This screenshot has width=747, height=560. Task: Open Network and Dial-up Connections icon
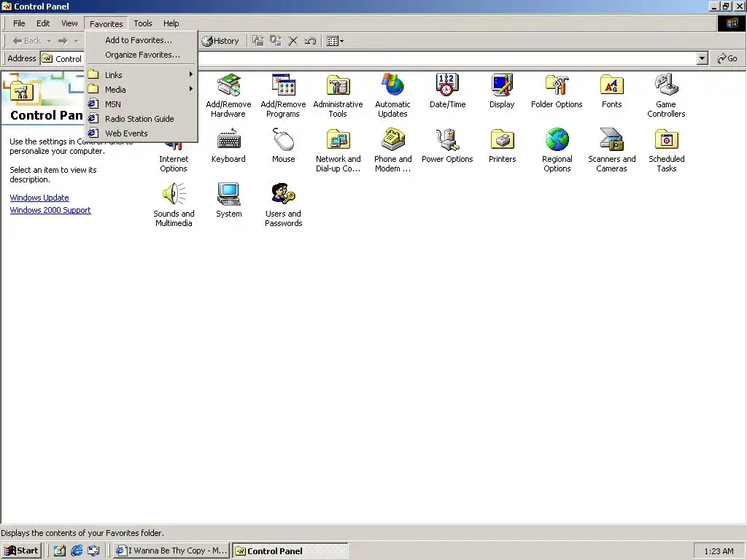(338, 150)
